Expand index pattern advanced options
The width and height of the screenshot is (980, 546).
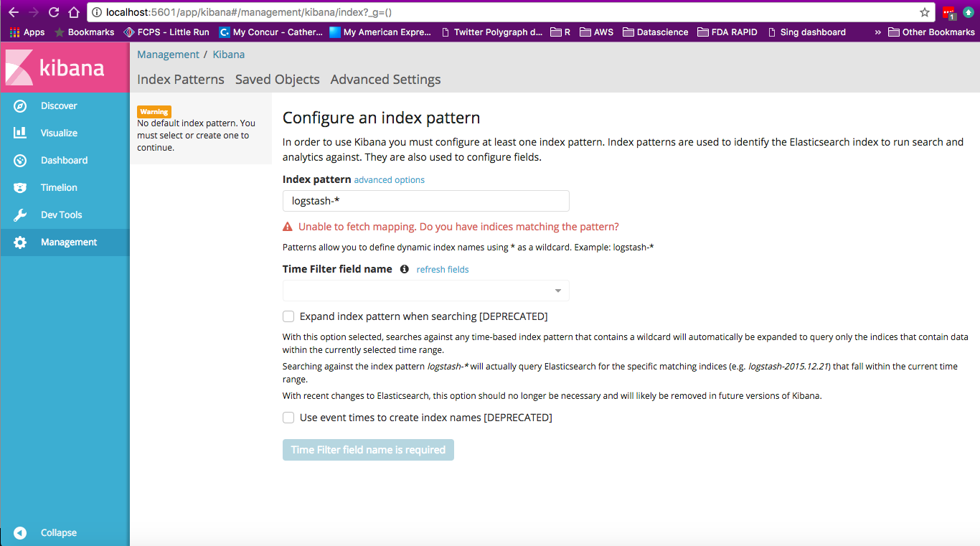pos(389,180)
